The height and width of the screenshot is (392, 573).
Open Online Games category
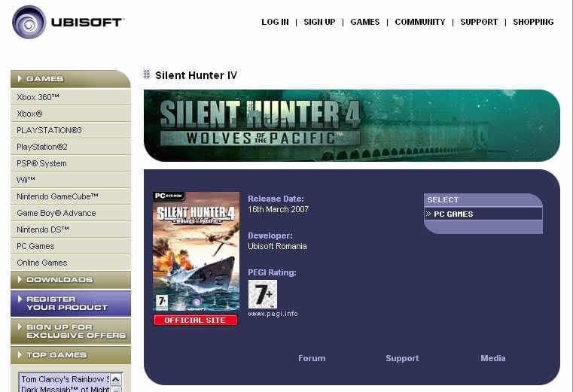tap(71, 263)
